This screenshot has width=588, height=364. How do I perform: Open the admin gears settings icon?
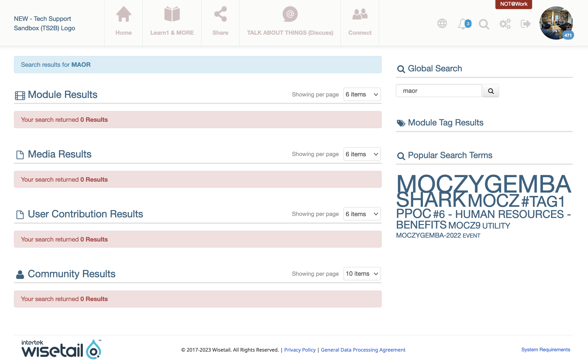click(505, 24)
